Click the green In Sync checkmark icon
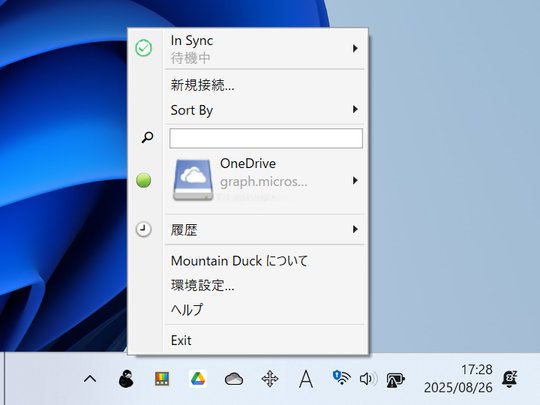The height and width of the screenshot is (405, 540). pyautogui.click(x=144, y=48)
